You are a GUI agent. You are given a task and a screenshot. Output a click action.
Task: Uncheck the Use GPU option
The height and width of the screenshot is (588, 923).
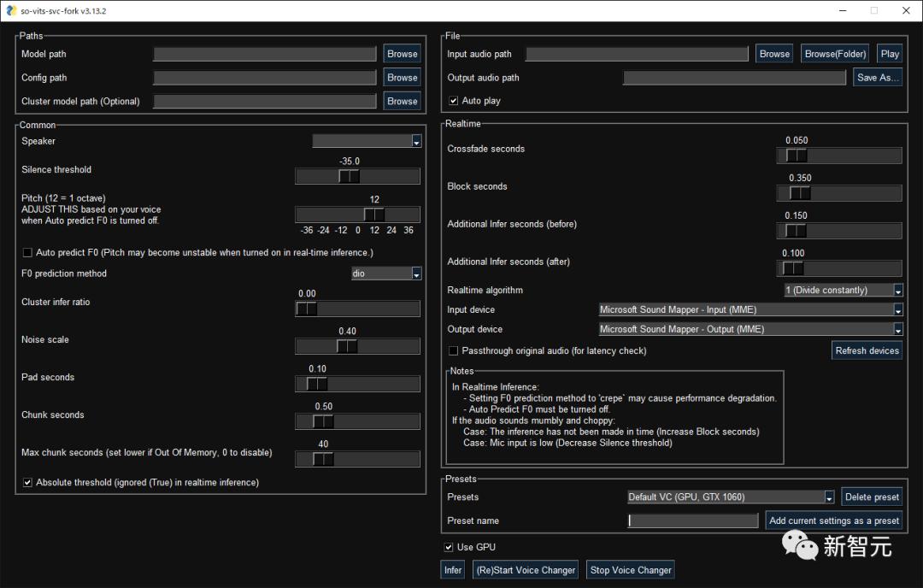point(449,547)
